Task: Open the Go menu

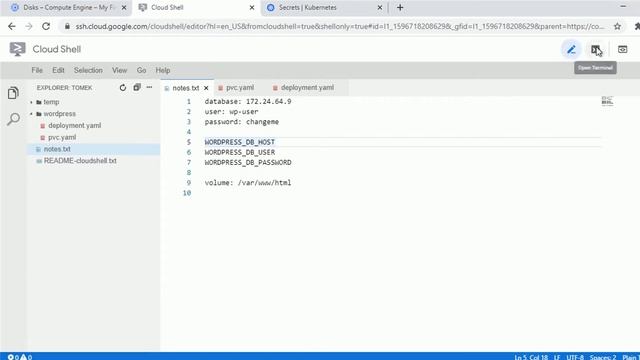Action: pos(141,70)
